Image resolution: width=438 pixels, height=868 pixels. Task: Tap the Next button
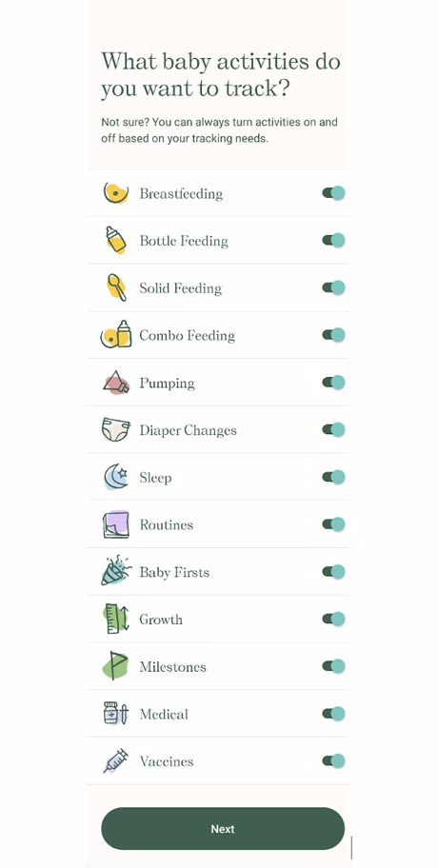(x=223, y=829)
